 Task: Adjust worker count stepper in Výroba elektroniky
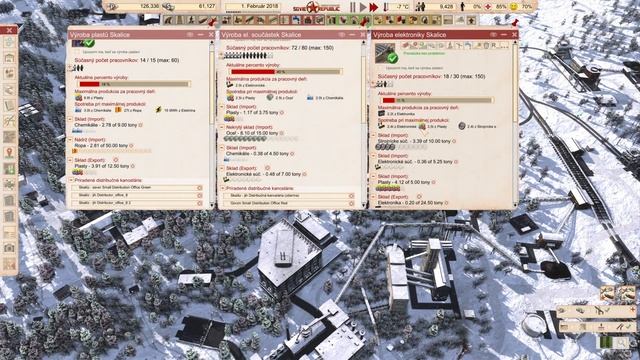point(373,84)
